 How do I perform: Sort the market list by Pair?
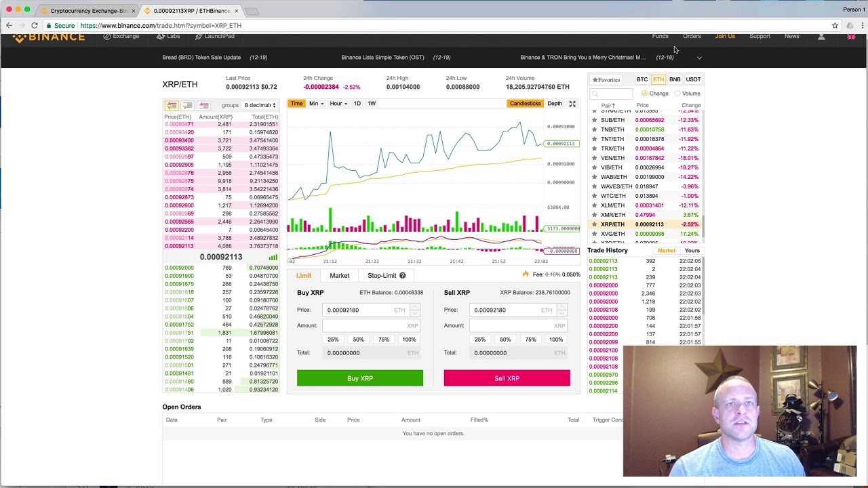[x=608, y=106]
